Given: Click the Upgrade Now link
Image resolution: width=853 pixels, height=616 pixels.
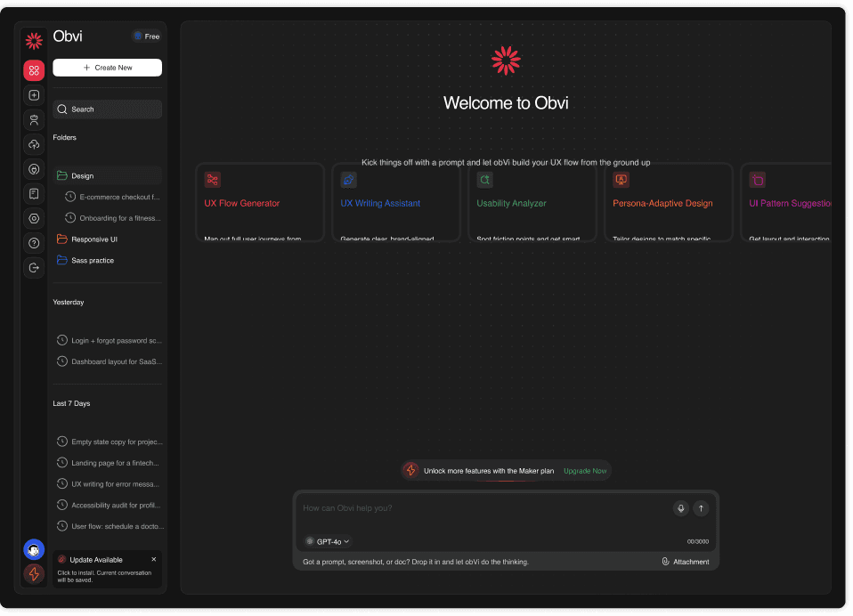Looking at the screenshot, I should pyautogui.click(x=585, y=472).
